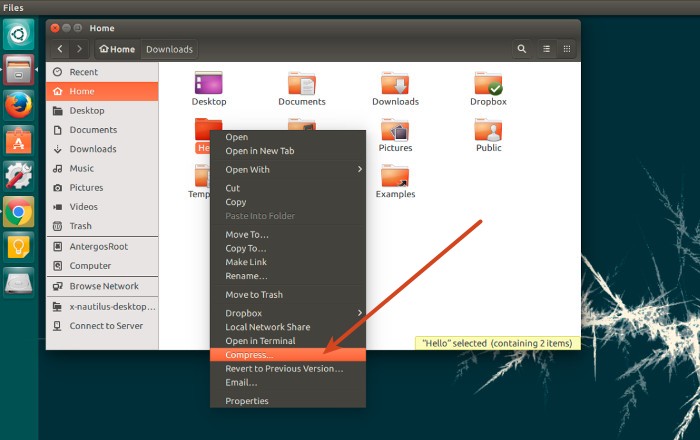Select Browse Network in sidebar
Screen dimensions: 700x440
102,286
